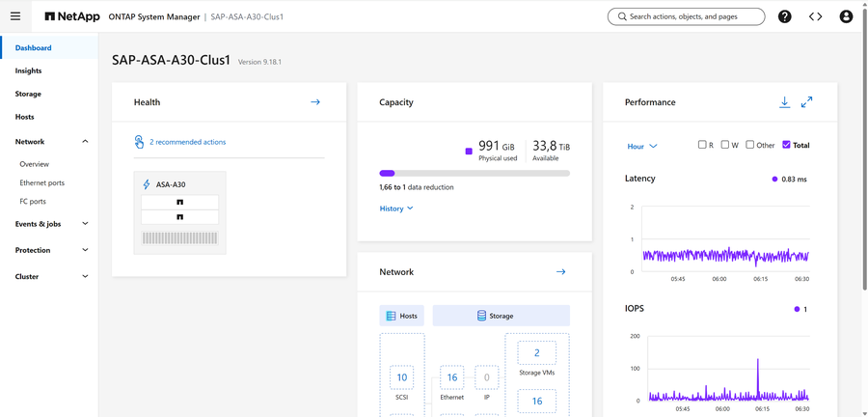Click the purple Physical used swatch
Image resolution: width=868 pixels, height=417 pixels.
[x=469, y=151]
